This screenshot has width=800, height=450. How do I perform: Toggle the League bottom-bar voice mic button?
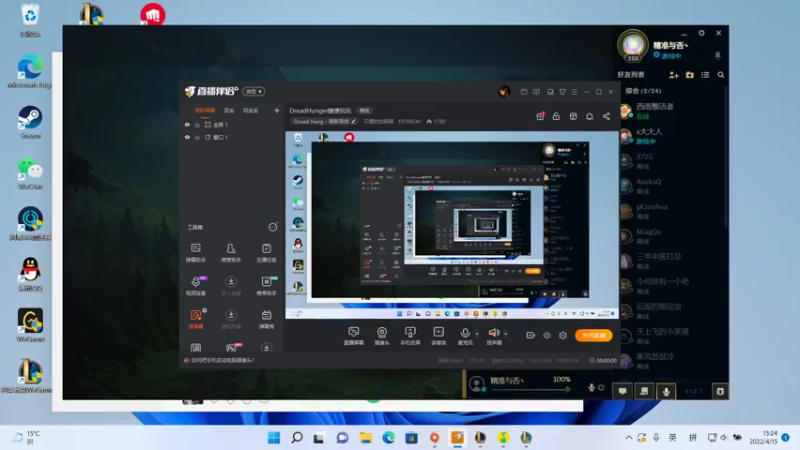pos(666,391)
